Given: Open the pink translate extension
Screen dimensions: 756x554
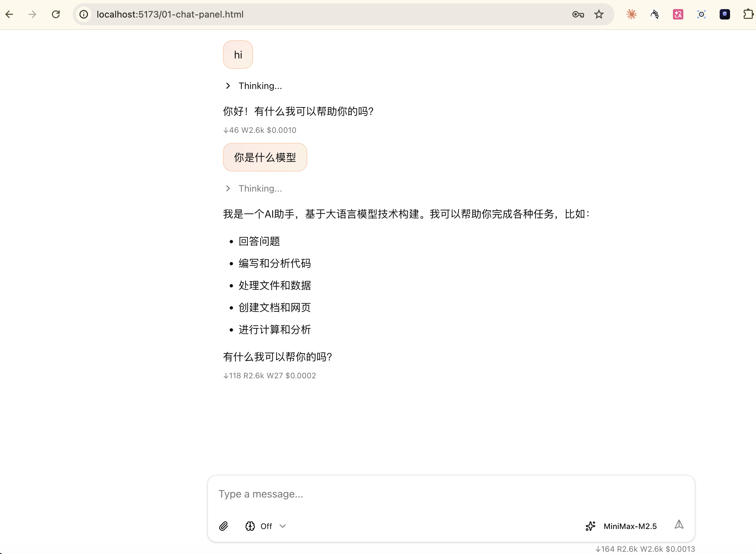Looking at the screenshot, I should click(x=678, y=14).
